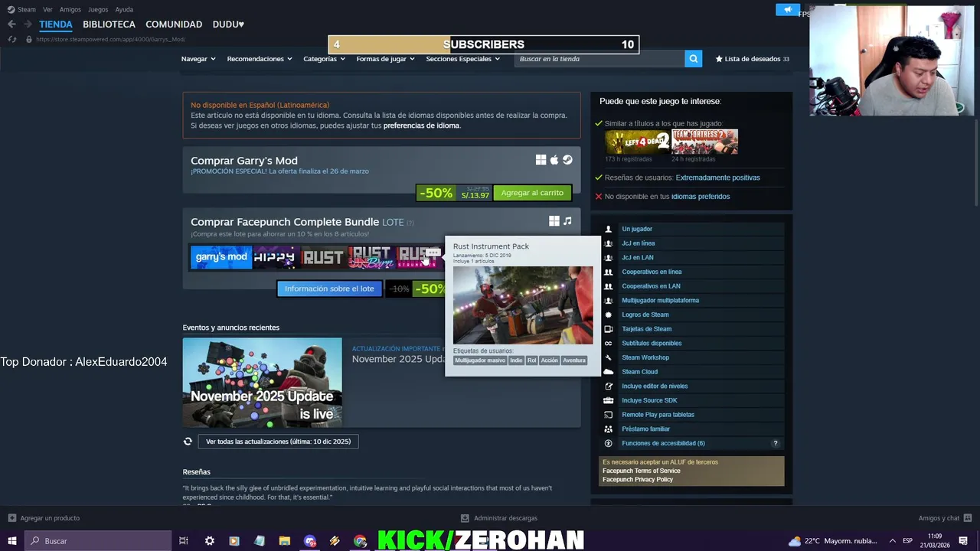Open the Ver menu
Viewport: 980px width, 551px height.
coord(47,9)
